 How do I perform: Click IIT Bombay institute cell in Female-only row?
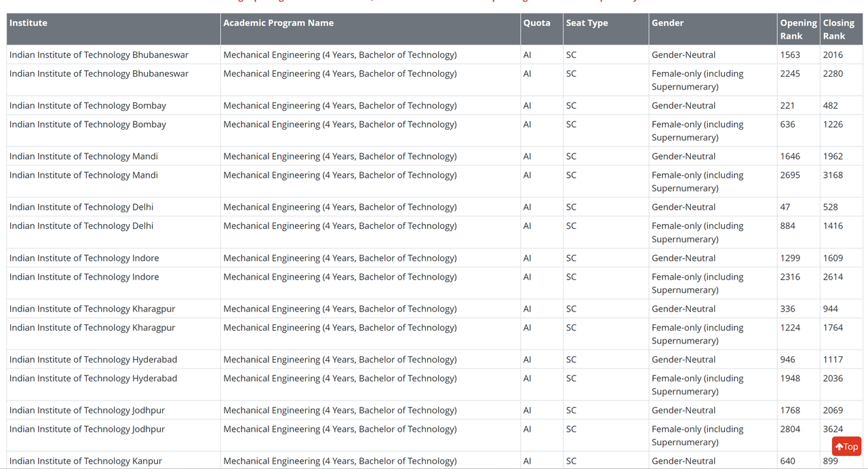[x=113, y=130]
